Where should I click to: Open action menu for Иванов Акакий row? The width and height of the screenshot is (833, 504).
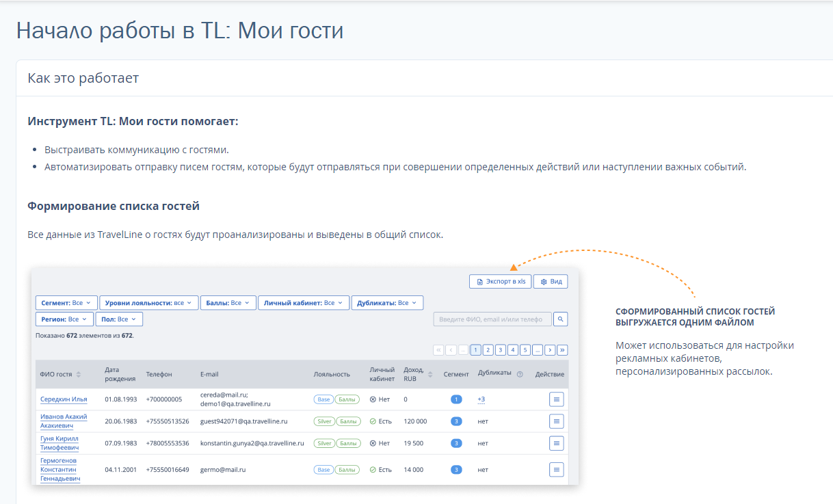557,421
